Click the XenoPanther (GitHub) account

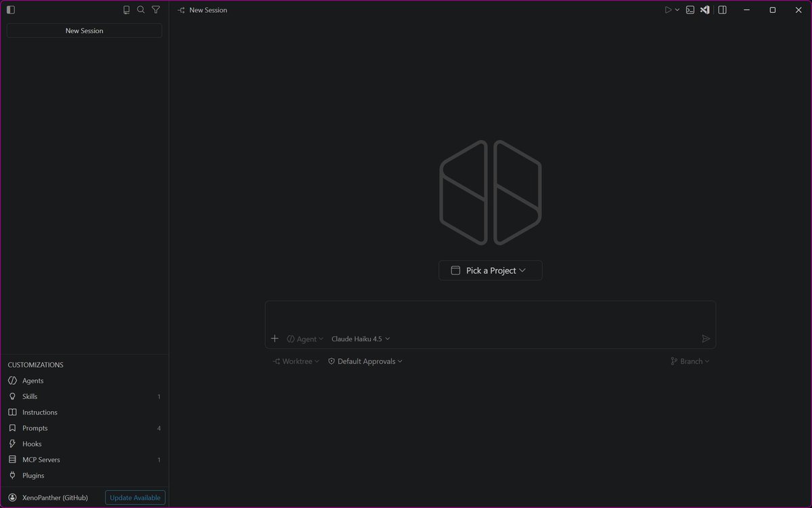tap(48, 498)
